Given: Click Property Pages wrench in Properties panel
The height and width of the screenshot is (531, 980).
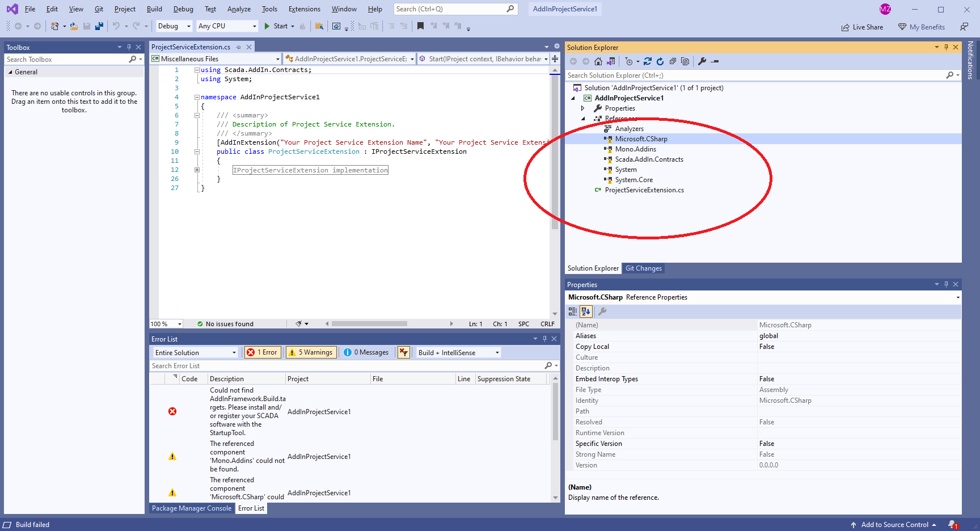Looking at the screenshot, I should (602, 311).
